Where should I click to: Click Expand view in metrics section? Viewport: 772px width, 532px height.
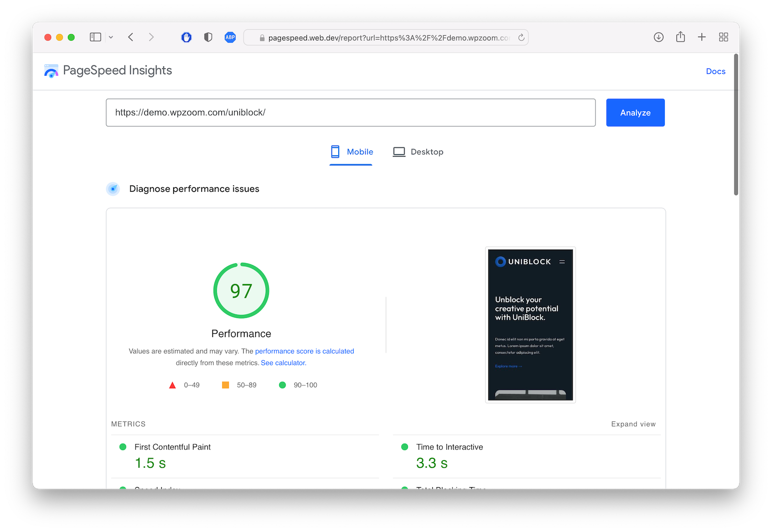pyautogui.click(x=634, y=424)
